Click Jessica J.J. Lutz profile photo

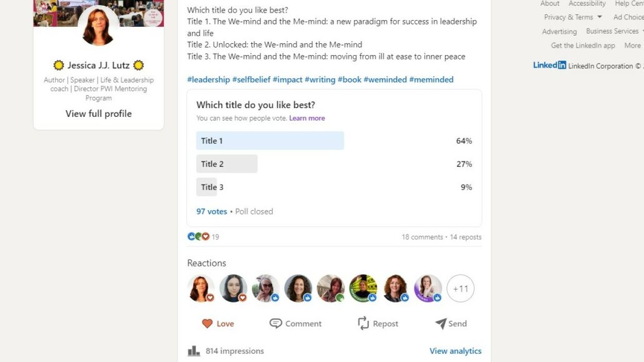point(98,26)
